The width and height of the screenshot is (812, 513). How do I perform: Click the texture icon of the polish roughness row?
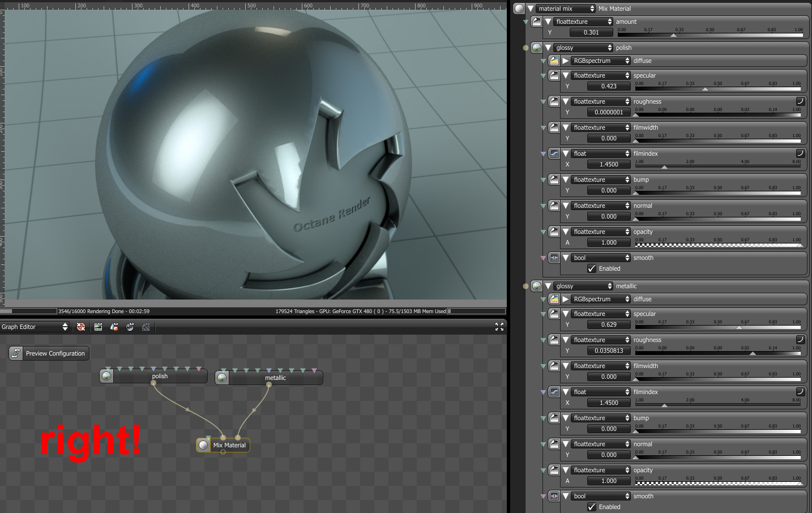coord(554,101)
